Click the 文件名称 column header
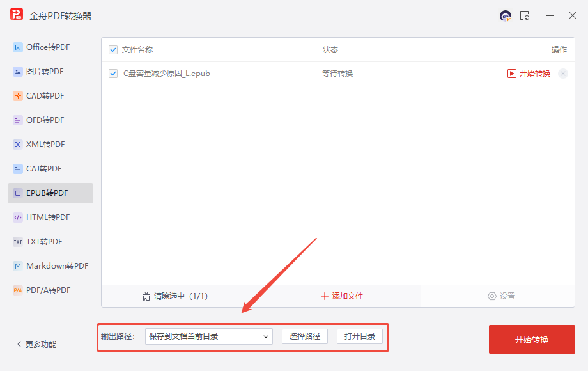This screenshot has height=371, width=588. click(137, 50)
